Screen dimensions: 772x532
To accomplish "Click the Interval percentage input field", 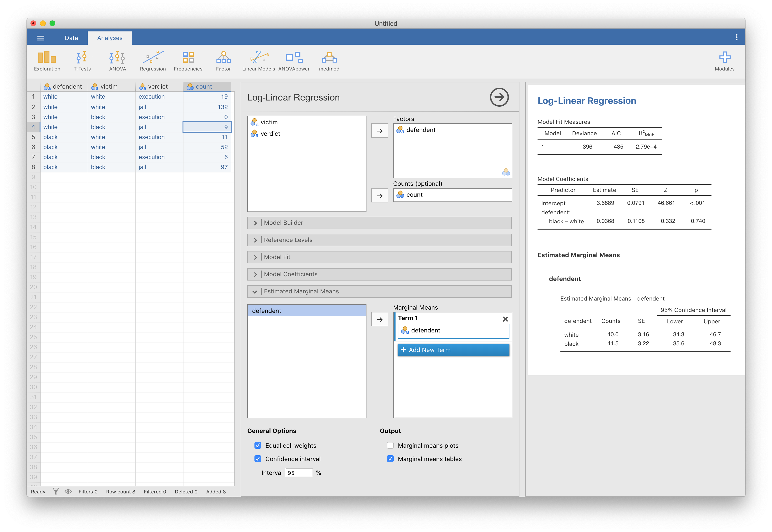I will point(299,473).
